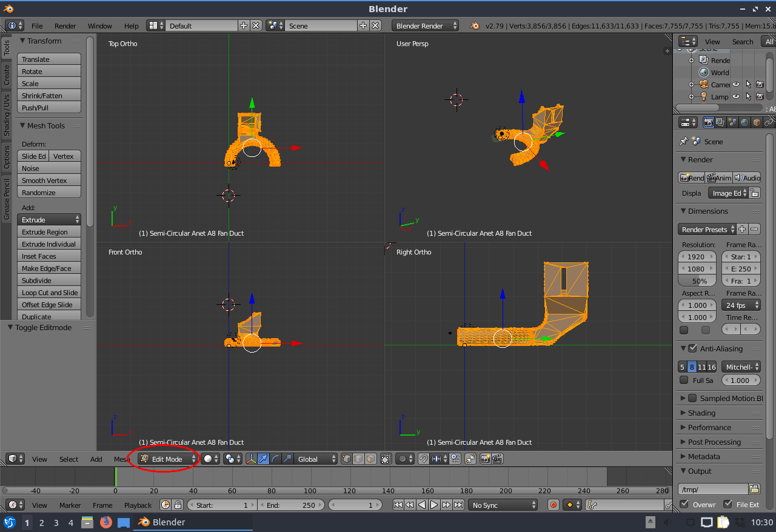This screenshot has height=532, width=776.
Task: Open the Edit Mode dropdown
Action: click(168, 459)
